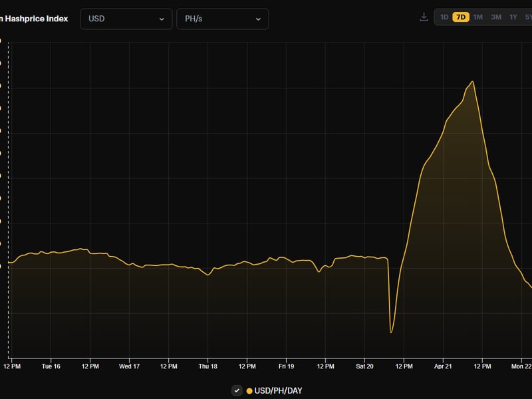Click the peak of the hashprice spike
Viewport: 532px width, 399px height.
click(x=472, y=82)
